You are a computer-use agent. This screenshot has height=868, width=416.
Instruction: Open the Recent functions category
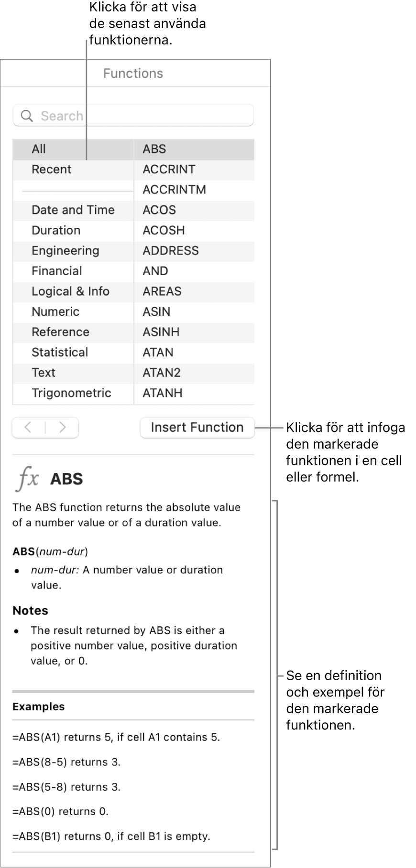point(51,170)
